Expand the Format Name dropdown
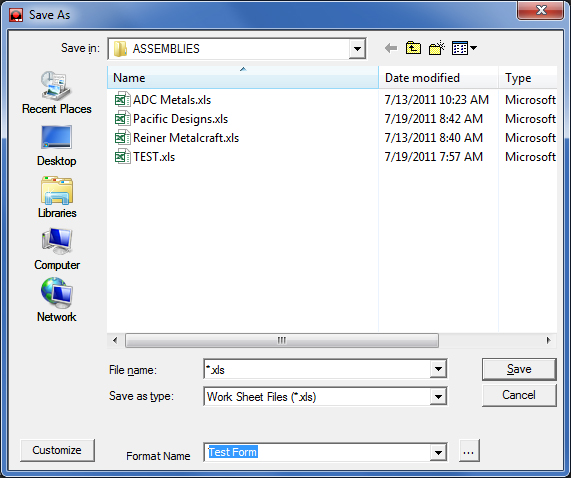Image resolution: width=571 pixels, height=478 pixels. [x=438, y=453]
